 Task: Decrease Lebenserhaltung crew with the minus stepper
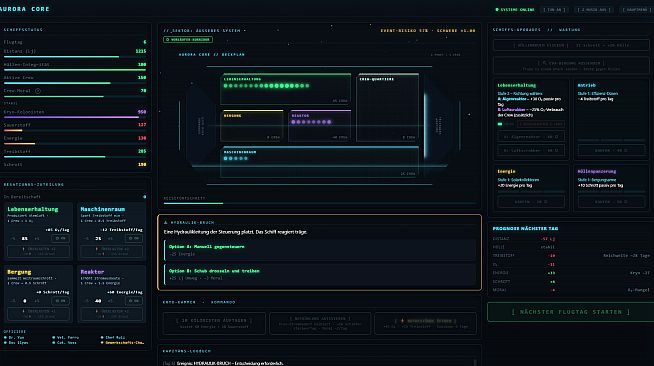pyautogui.click(x=13, y=238)
